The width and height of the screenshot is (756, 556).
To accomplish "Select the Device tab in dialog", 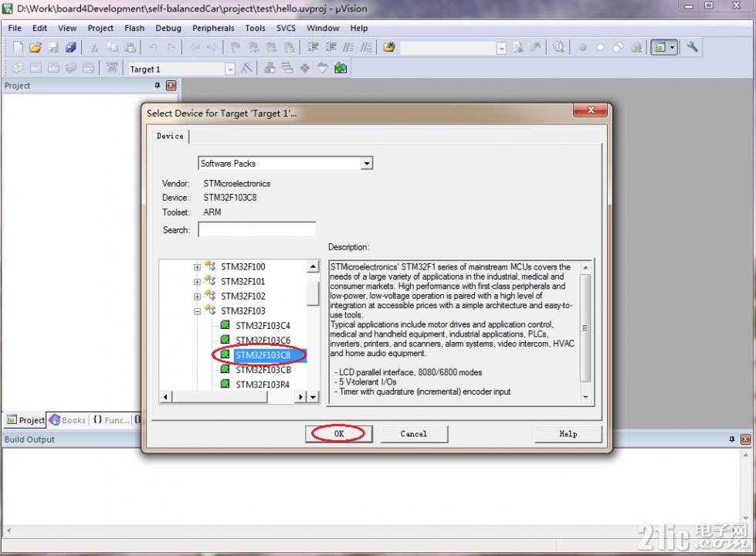I will (170, 137).
